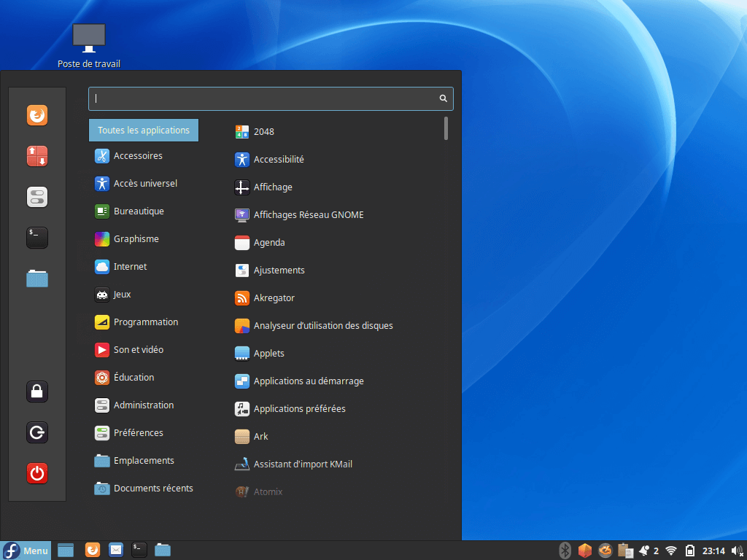This screenshot has height=560, width=747.
Task: Open file manager folder in menu favorites
Action: 37,279
